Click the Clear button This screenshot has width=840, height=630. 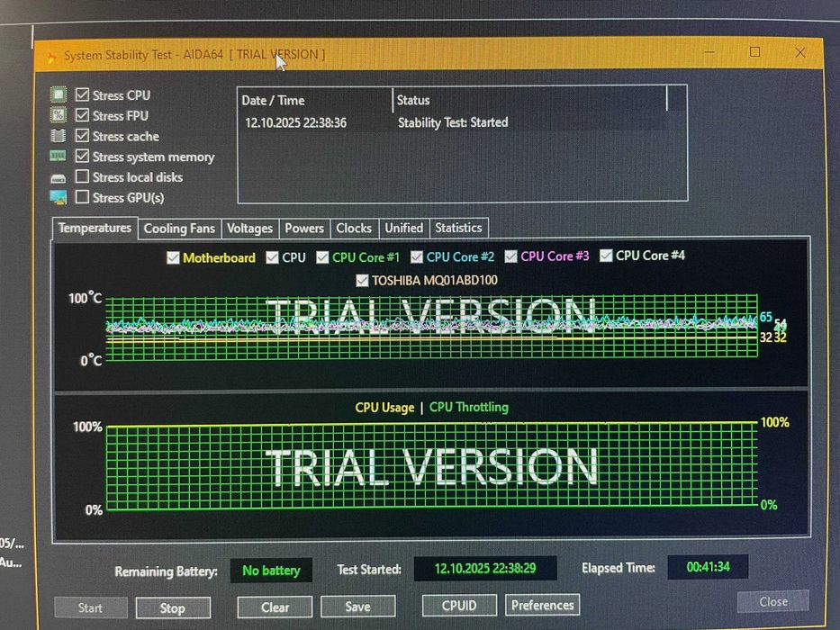coord(275,607)
